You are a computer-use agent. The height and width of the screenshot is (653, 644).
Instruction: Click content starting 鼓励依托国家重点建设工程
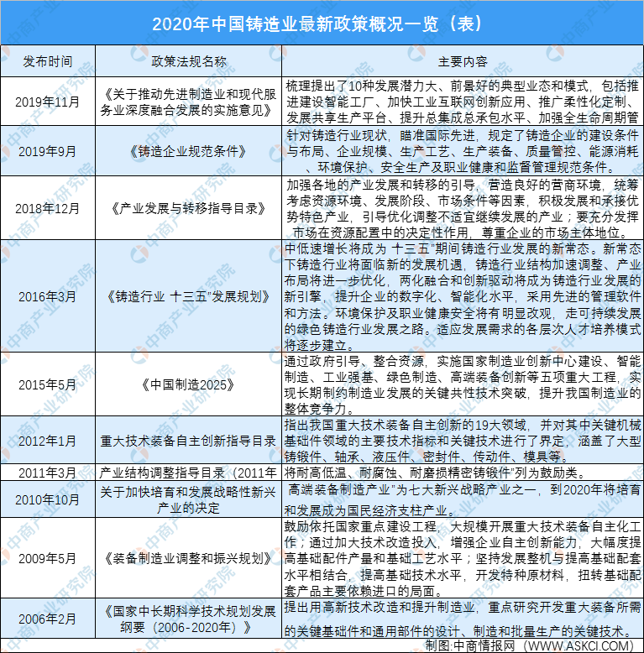463,558
